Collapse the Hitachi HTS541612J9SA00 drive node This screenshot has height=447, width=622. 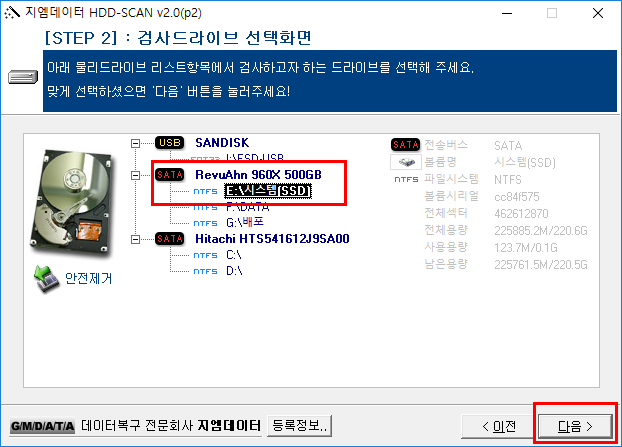tap(136, 239)
